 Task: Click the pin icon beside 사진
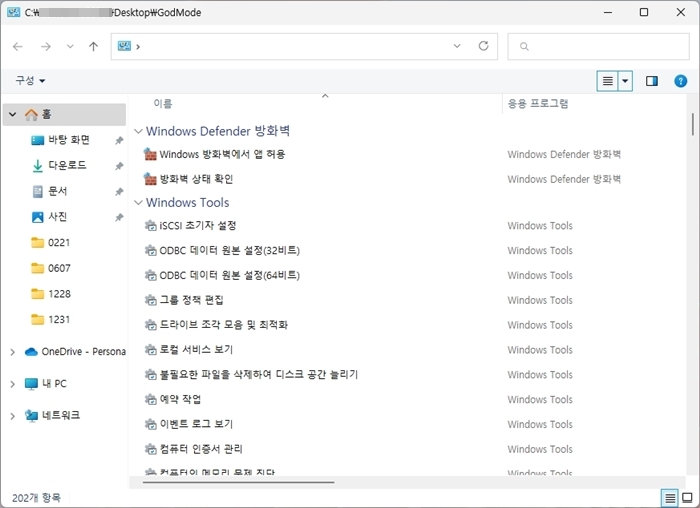(119, 217)
